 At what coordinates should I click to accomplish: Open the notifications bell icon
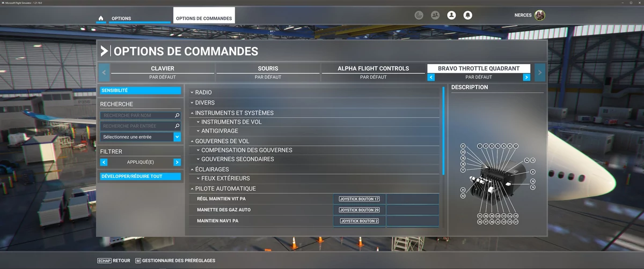coord(467,16)
